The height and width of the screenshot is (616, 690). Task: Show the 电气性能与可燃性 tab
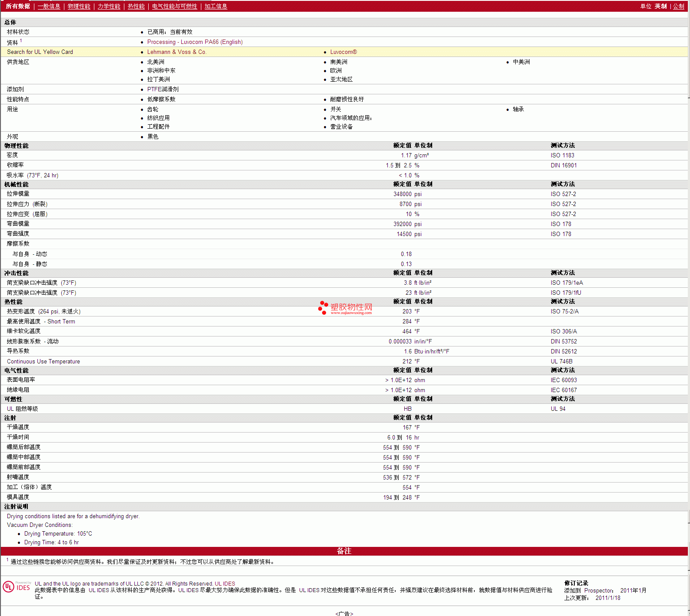pyautogui.click(x=174, y=6)
